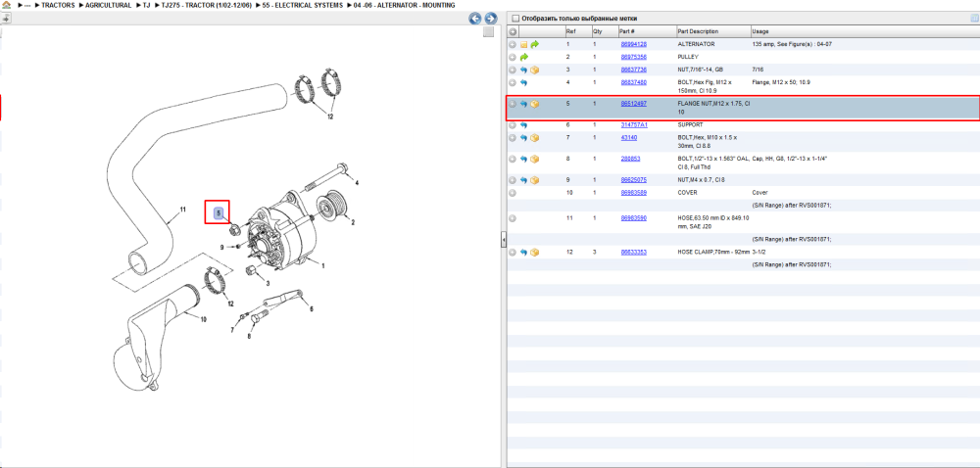Click blue arrow icon in NUT 7/16"-14 row

(x=523, y=70)
